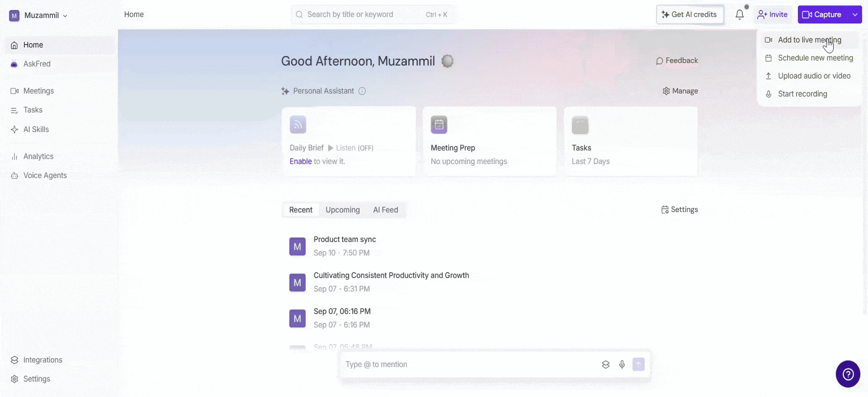Choose Schedule new meeting
The width and height of the screenshot is (868, 397).
coord(809,58)
